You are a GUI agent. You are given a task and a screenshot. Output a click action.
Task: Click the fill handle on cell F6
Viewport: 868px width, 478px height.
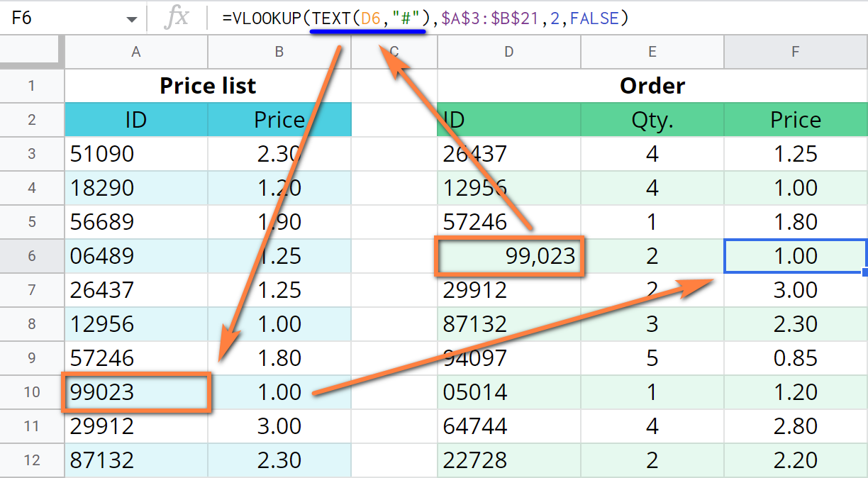click(x=863, y=272)
